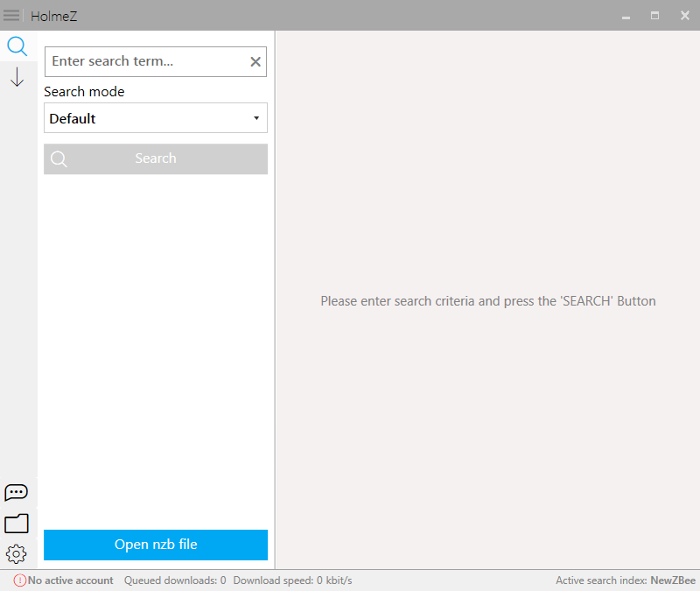Screen dimensions: 700x591
Task: Maximize the HolmeZ window
Action: click(x=654, y=16)
